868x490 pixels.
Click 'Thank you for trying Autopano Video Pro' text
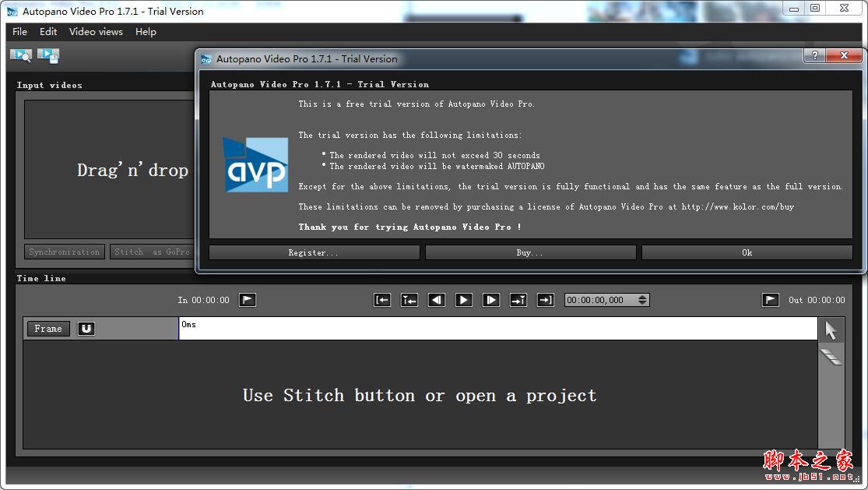(x=409, y=227)
